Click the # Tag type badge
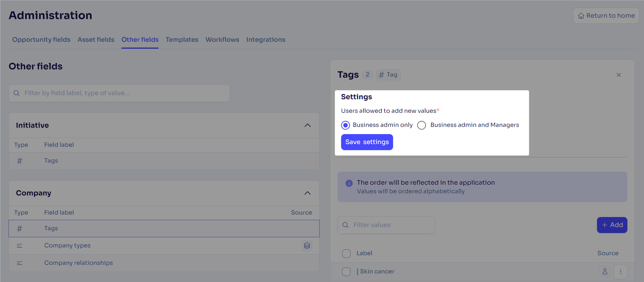Image resolution: width=644 pixels, height=282 pixels. (388, 75)
